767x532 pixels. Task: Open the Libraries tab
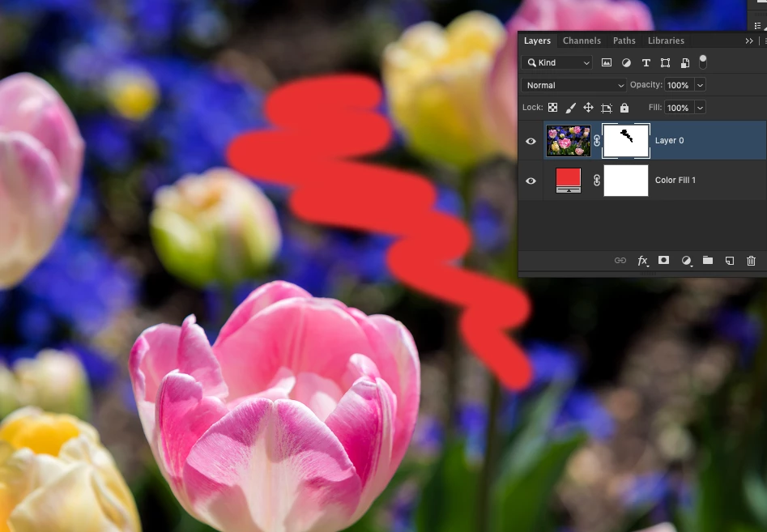point(666,40)
